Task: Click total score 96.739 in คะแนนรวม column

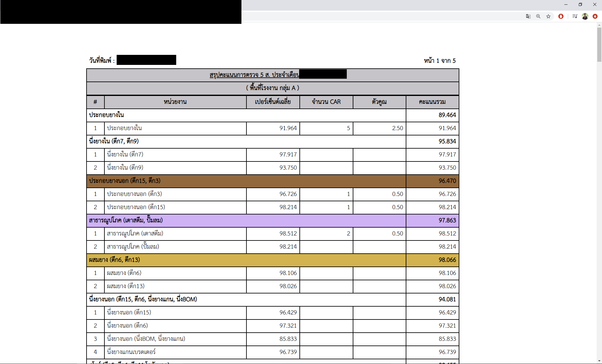Action: (447, 352)
